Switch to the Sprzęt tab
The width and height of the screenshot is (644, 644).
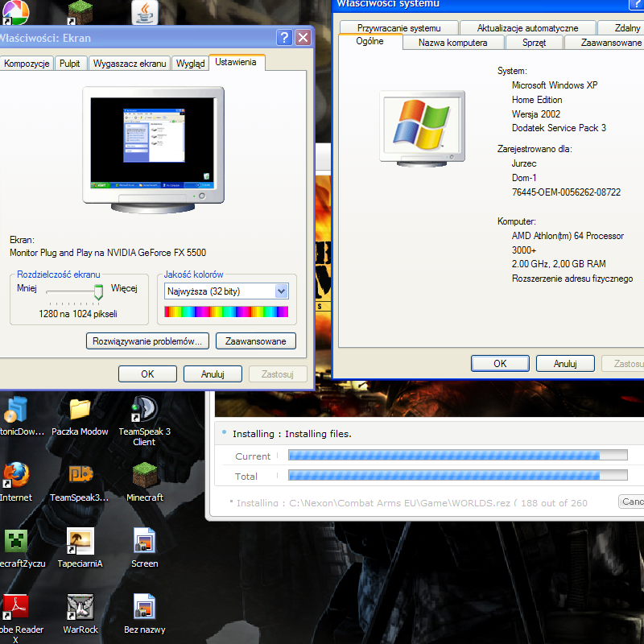click(x=534, y=43)
